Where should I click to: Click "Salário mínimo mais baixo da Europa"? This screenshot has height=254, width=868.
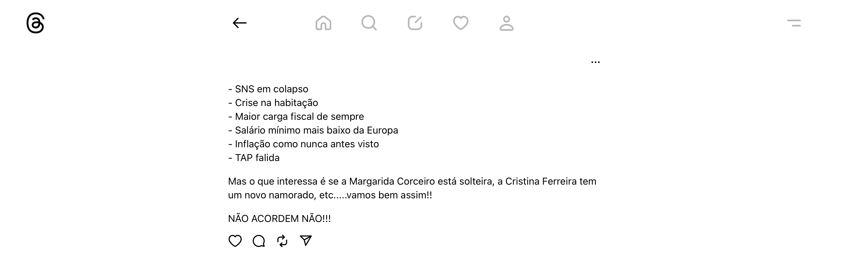313,130
